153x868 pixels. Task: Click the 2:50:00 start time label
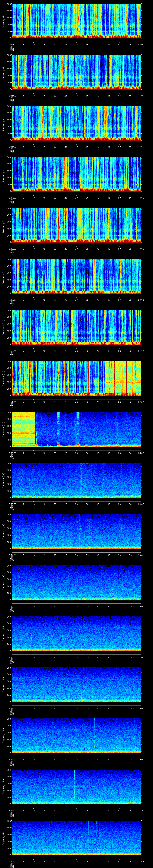tap(12, 351)
